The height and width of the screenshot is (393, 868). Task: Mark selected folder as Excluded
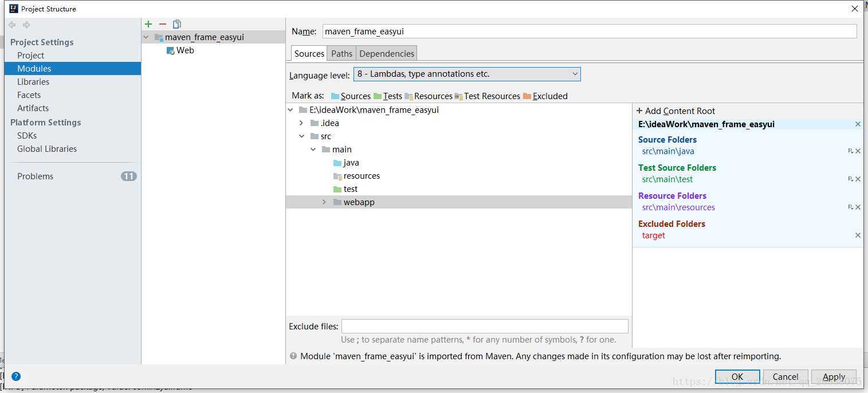(x=545, y=96)
